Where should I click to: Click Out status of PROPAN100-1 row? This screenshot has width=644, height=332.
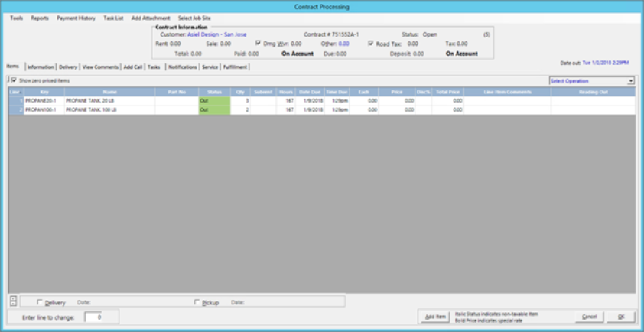tap(214, 110)
